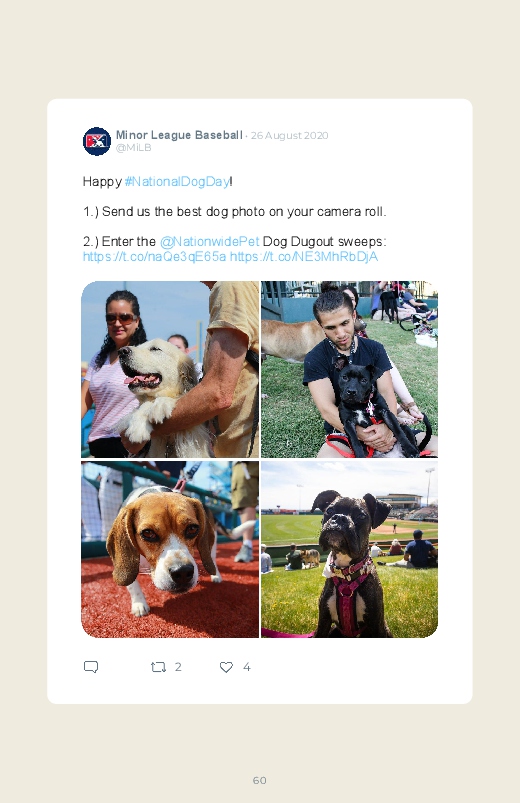This screenshot has width=520, height=803.
Task: Click the Minor League Baseball profile avatar
Action: pos(97,141)
